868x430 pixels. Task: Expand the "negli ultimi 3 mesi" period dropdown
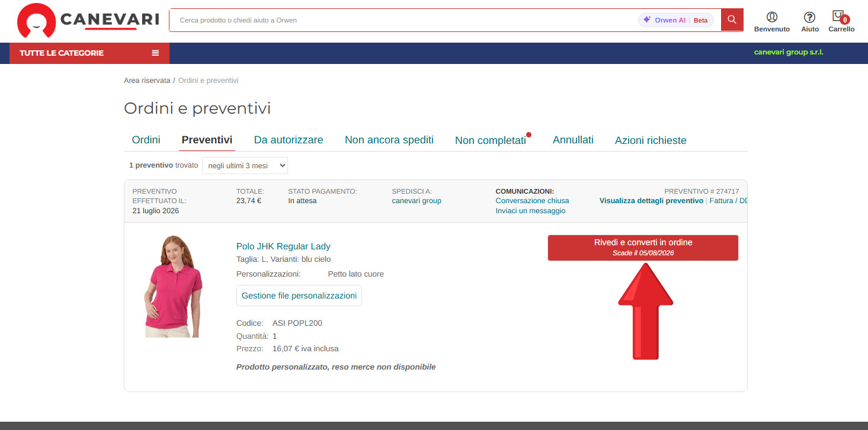(x=245, y=166)
